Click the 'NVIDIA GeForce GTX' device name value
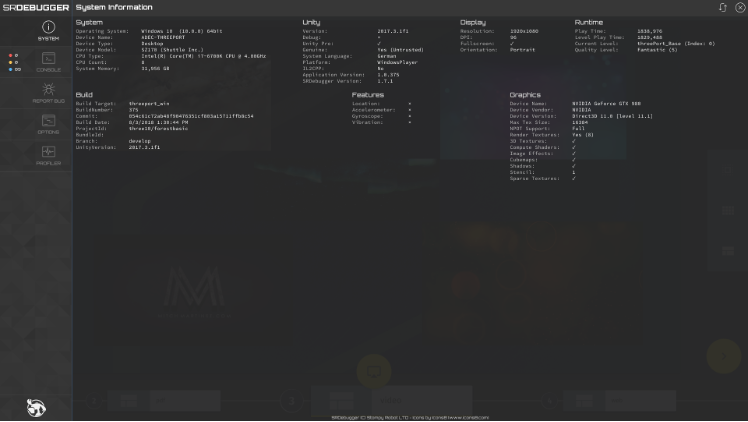This screenshot has width=748, height=422. [x=606, y=103]
